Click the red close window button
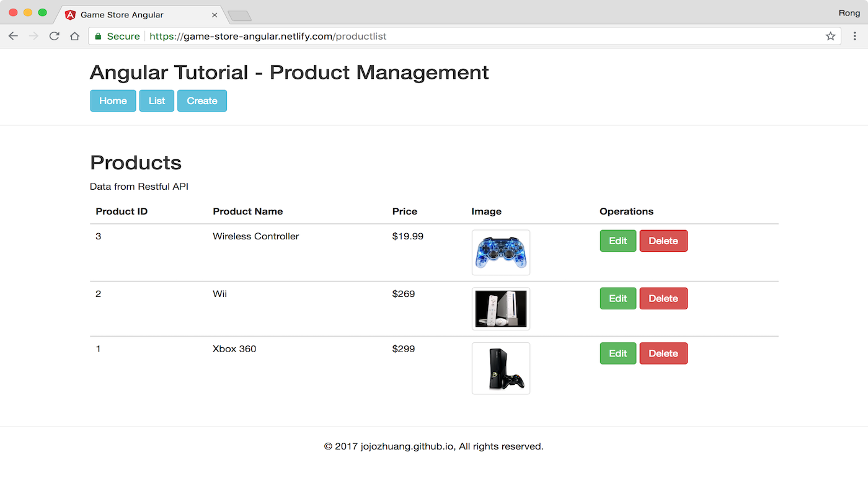 (13, 12)
